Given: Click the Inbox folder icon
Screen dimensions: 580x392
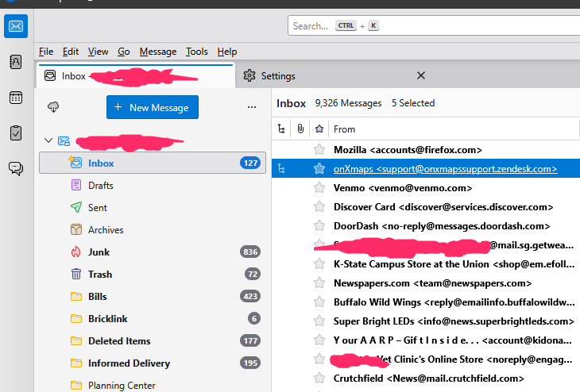Looking at the screenshot, I should (75, 162).
